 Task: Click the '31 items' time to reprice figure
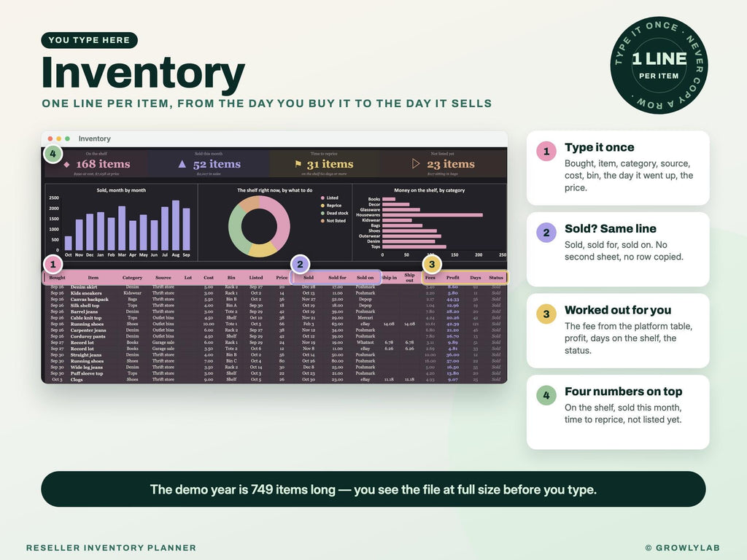tap(330, 164)
